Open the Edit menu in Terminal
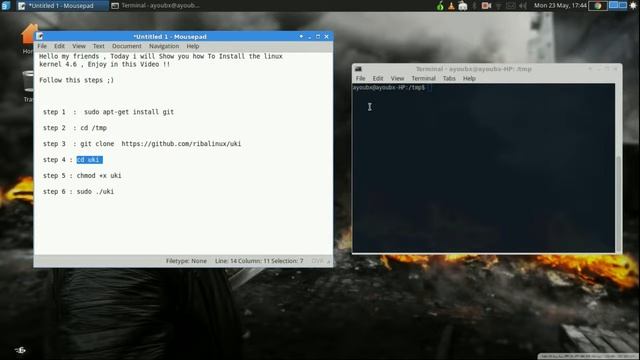 378,78
